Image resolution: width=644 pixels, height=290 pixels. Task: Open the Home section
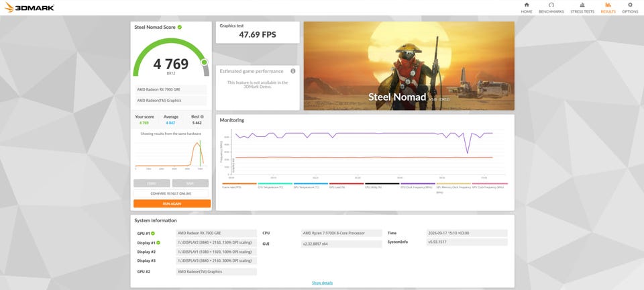527,8
